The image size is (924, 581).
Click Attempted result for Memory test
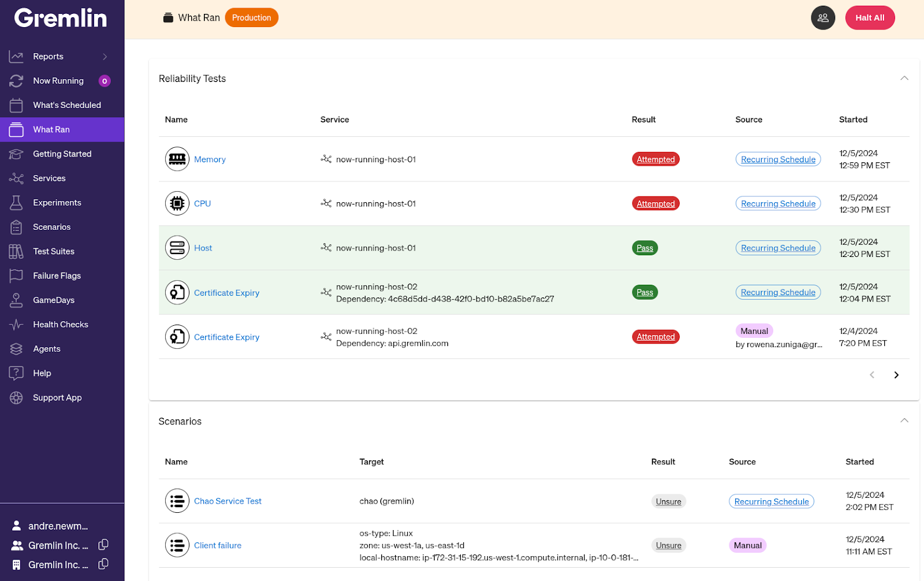[655, 159]
